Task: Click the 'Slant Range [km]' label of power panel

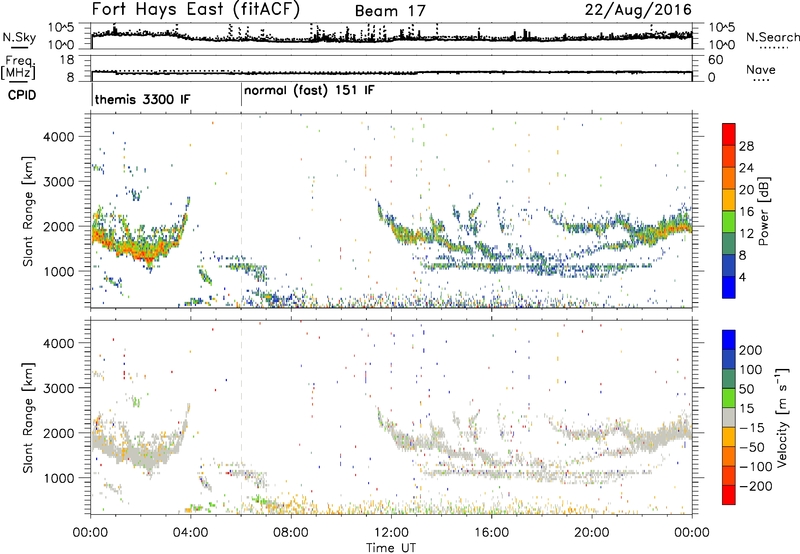Action: click(28, 211)
